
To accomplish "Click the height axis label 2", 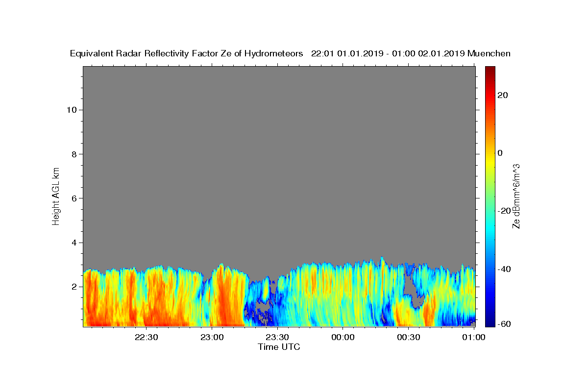I will tap(74, 287).
